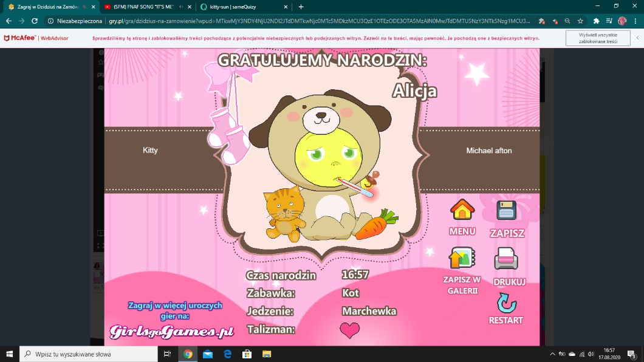Show hidden system tray icons
The width and height of the screenshot is (644, 362).
tap(552, 354)
